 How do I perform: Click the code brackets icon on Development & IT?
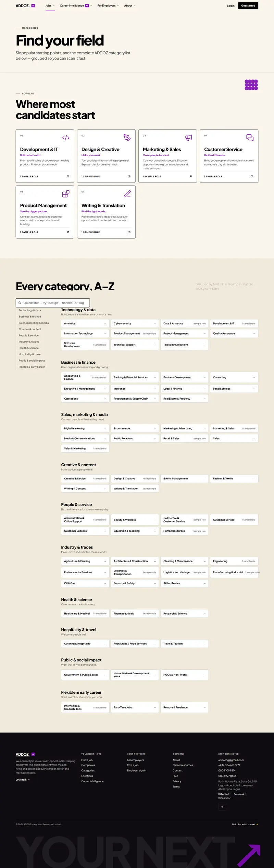[66, 138]
